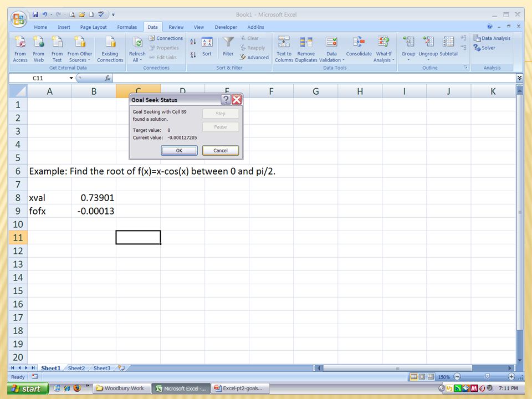This screenshot has height=399, width=532.
Task: Click zoom in plus button
Action: click(x=511, y=377)
